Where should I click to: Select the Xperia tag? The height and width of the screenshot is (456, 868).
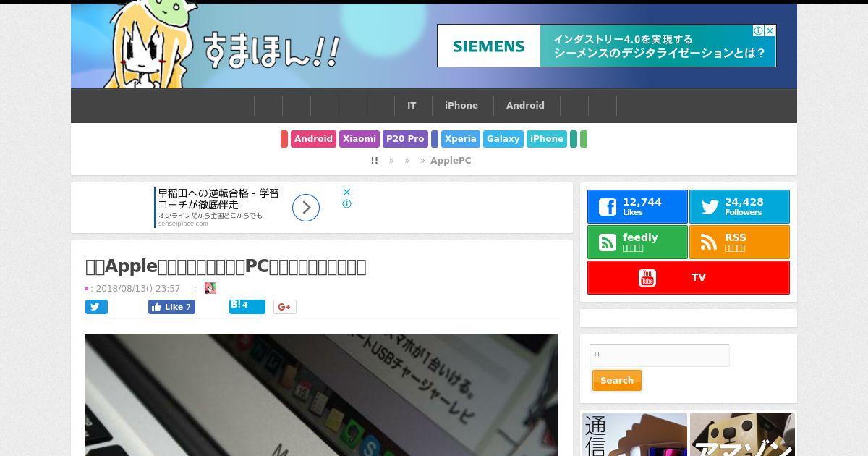[461, 139]
